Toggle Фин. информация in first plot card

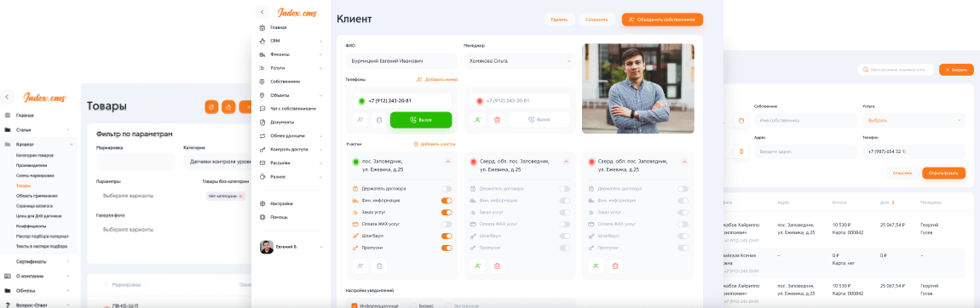[447, 201]
